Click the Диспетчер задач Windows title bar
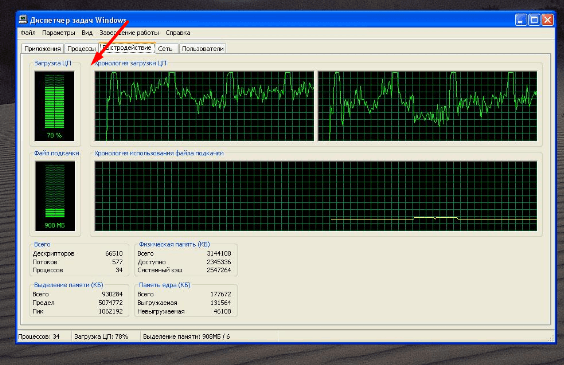This screenshot has width=564, height=365. click(266, 20)
